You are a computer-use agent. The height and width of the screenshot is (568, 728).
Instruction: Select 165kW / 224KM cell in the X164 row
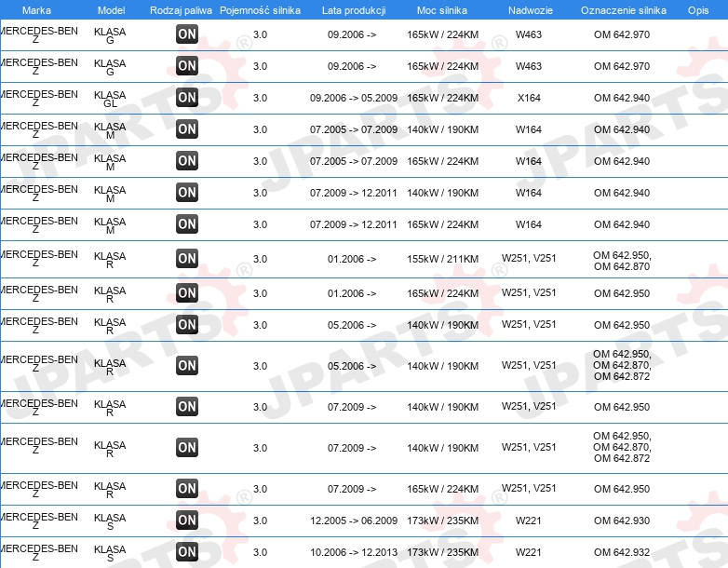pyautogui.click(x=442, y=98)
